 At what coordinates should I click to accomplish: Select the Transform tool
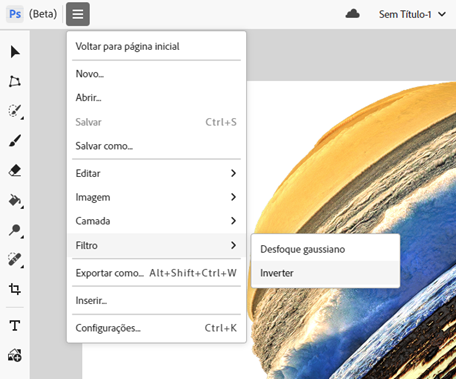15,81
